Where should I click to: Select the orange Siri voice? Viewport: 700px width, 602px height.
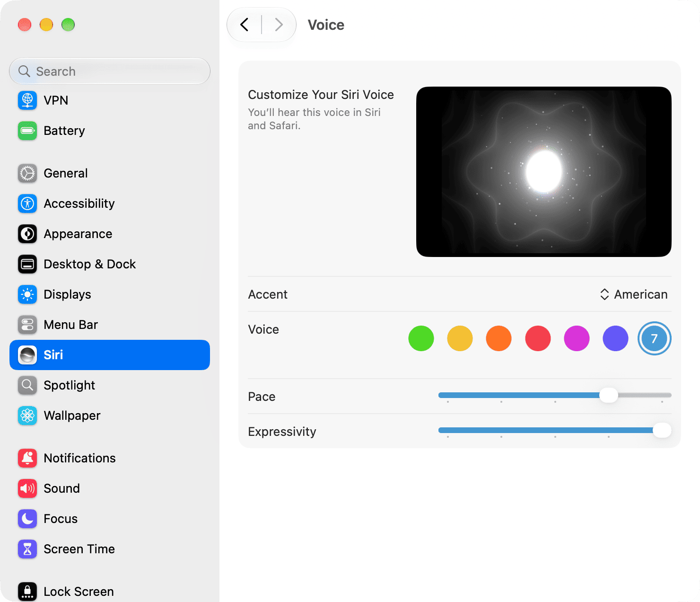499,338
